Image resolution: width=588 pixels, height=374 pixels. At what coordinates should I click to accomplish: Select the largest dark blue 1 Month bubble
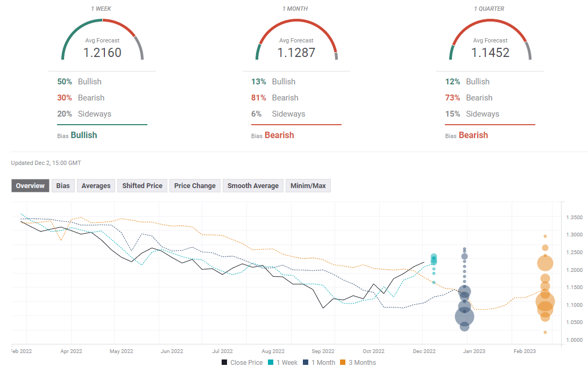(x=464, y=317)
